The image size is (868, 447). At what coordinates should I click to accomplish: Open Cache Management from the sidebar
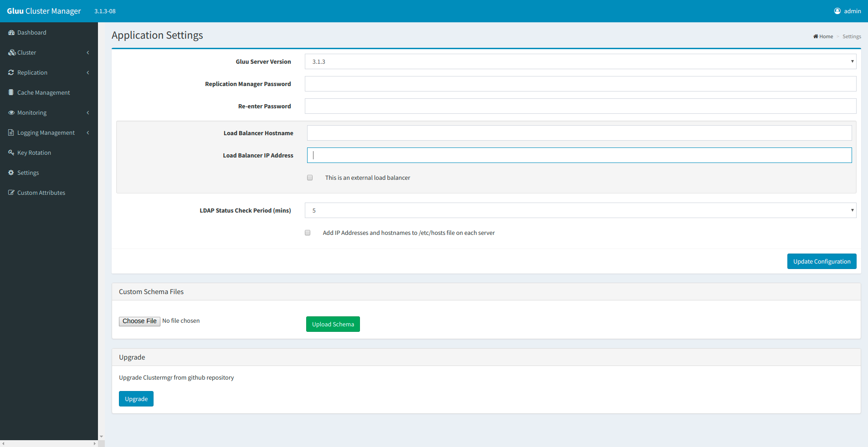[49, 93]
